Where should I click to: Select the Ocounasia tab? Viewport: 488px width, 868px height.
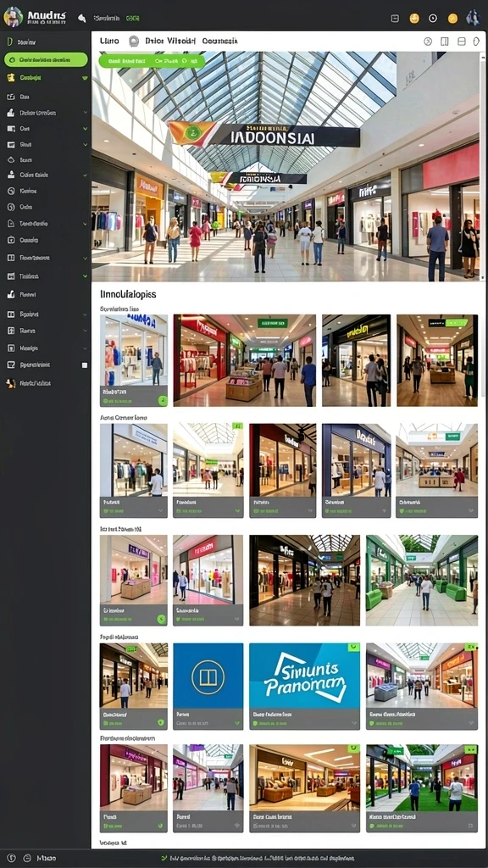[220, 41]
